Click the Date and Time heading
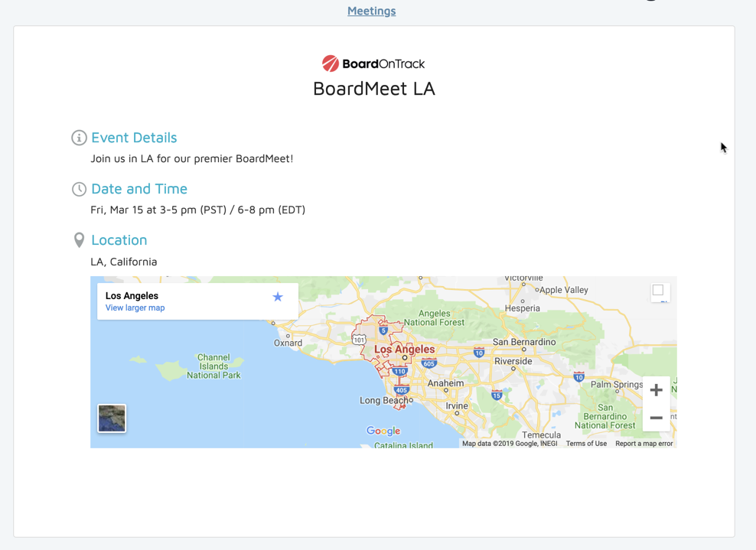 pyautogui.click(x=138, y=189)
